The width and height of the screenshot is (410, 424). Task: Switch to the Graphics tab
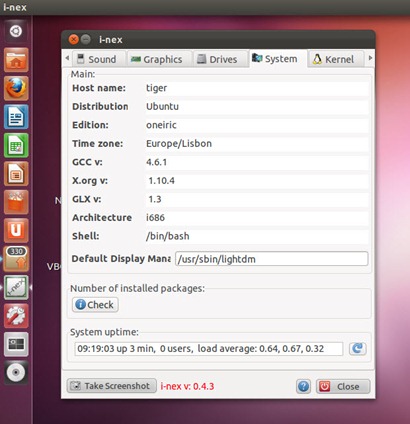(159, 59)
